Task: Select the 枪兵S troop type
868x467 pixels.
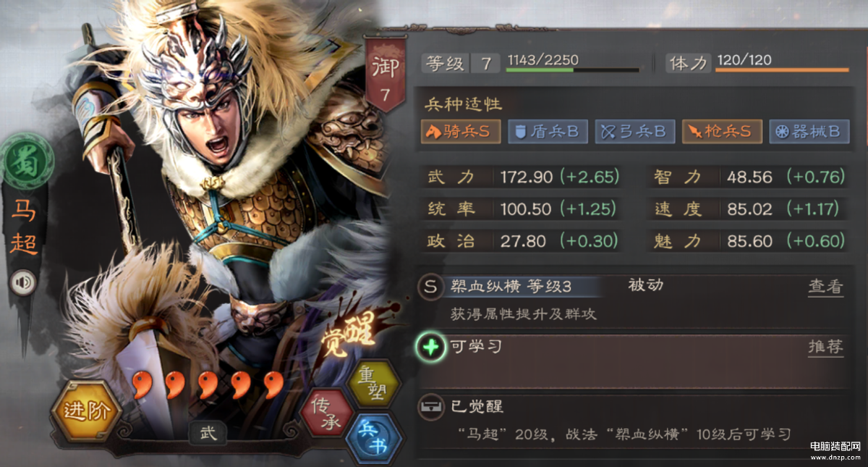Action: [722, 131]
